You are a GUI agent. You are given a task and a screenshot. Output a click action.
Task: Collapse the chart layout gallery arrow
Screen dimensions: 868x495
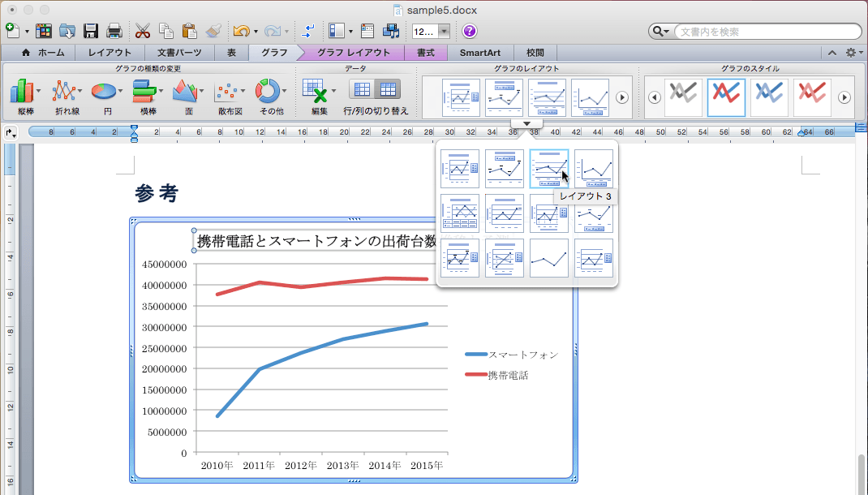pos(527,123)
